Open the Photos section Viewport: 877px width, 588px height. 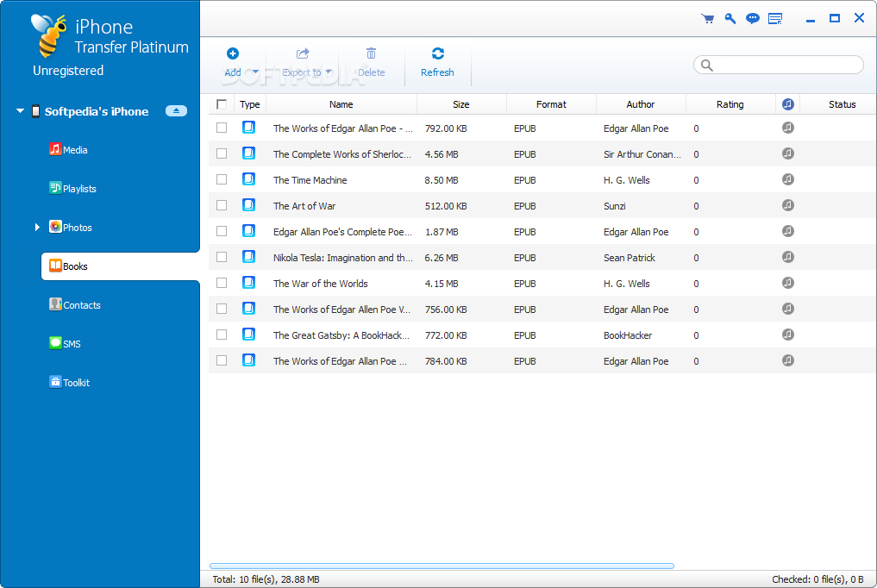pos(71,227)
